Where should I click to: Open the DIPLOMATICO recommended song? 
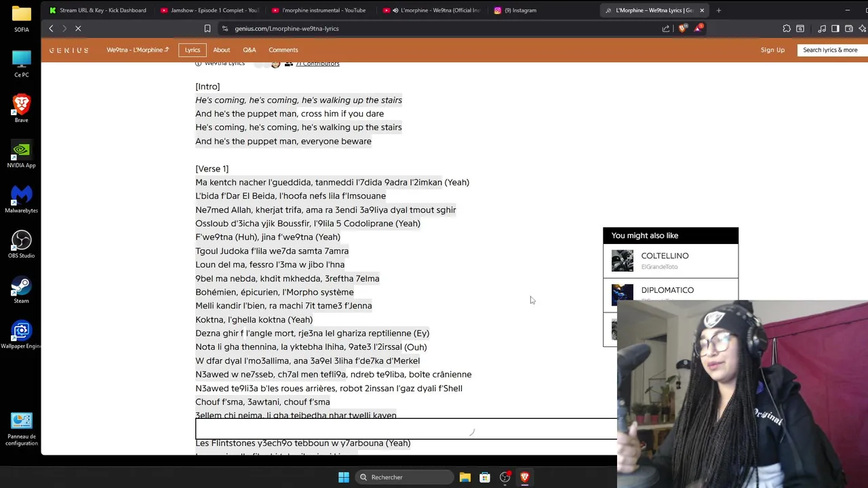pyautogui.click(x=671, y=290)
